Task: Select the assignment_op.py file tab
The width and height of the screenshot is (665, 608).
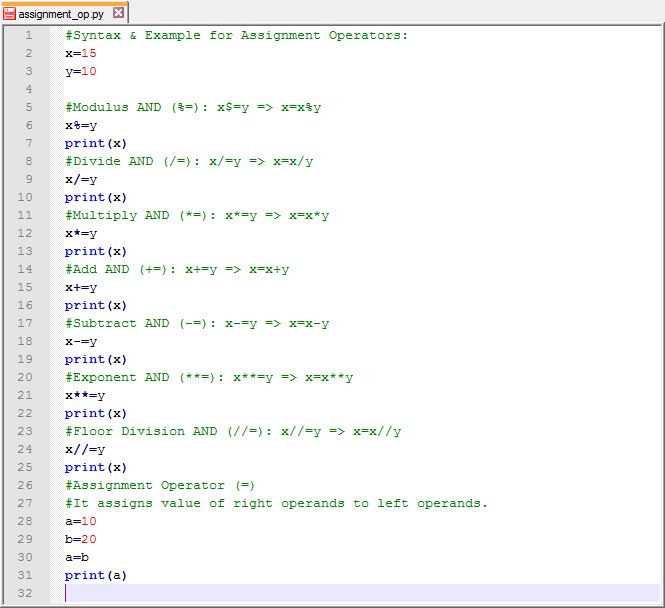Action: pyautogui.click(x=64, y=14)
